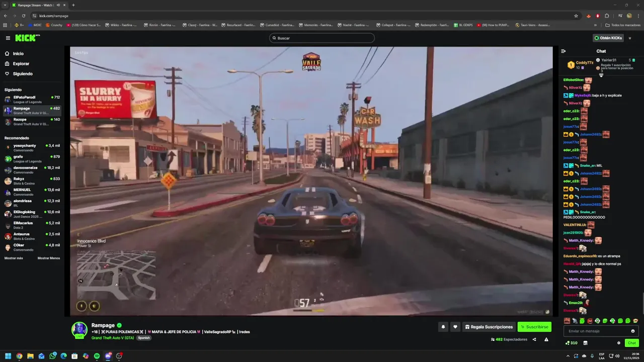This screenshot has width=644, height=362.
Task: Click Mostrar más in recommended list
Action: click(14, 258)
